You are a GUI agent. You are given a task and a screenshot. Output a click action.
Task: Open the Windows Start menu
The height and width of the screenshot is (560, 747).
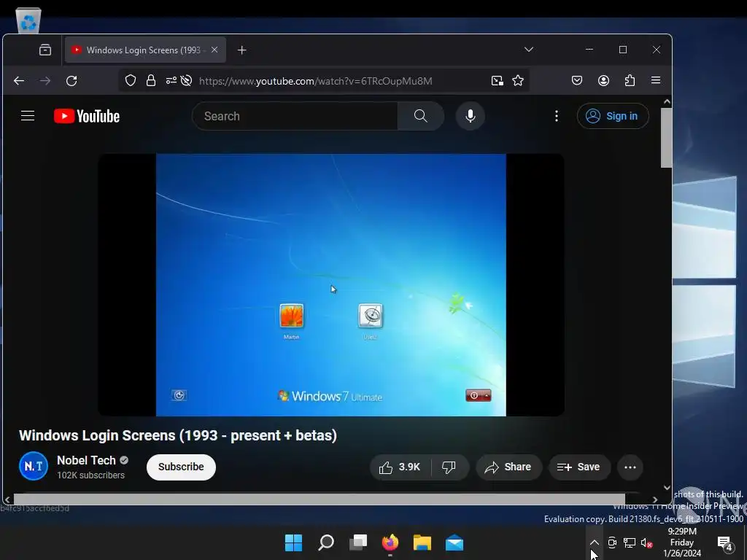click(293, 542)
